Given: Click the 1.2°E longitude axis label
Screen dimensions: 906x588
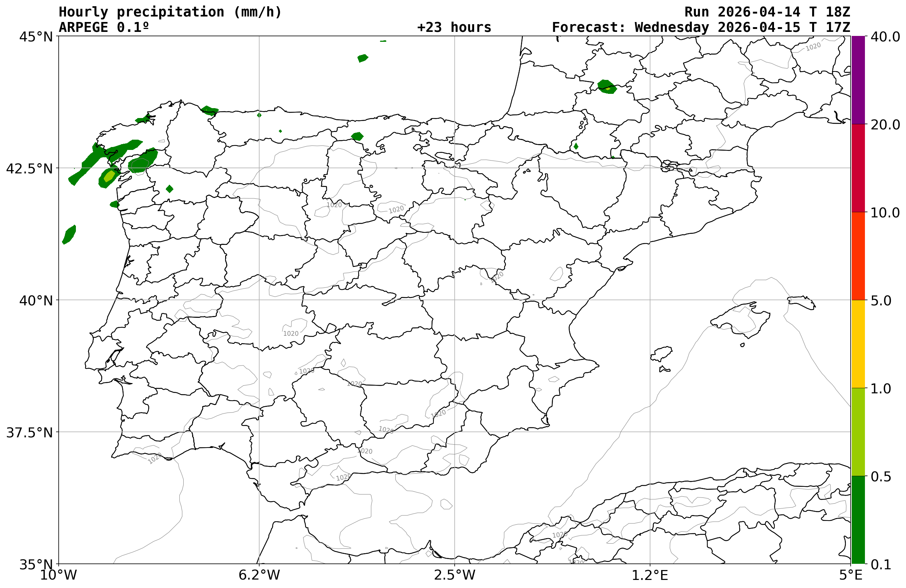Looking at the screenshot, I should [x=650, y=575].
